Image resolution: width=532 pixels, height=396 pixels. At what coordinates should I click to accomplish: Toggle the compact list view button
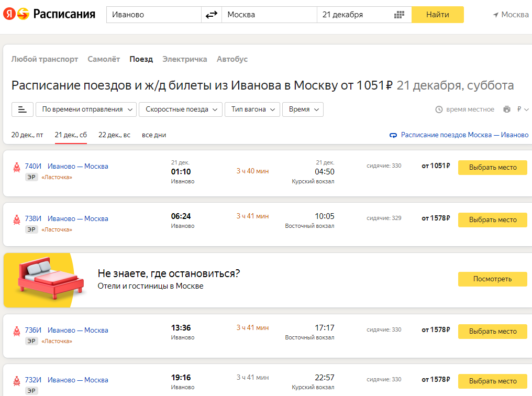click(22, 109)
